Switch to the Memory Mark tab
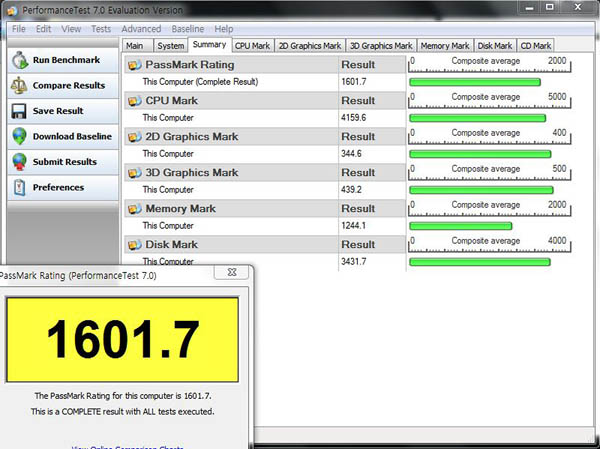 (x=445, y=46)
